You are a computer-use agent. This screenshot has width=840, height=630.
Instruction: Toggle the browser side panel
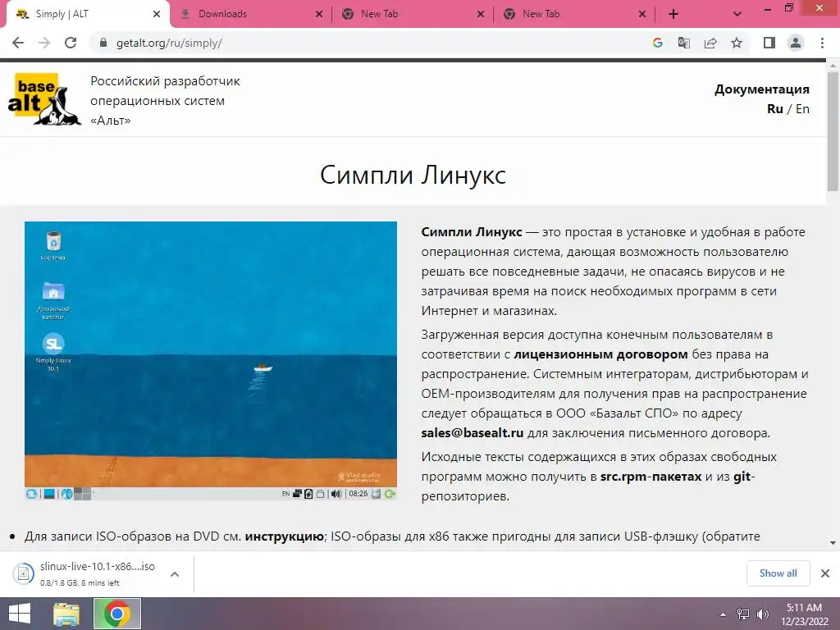click(769, 43)
